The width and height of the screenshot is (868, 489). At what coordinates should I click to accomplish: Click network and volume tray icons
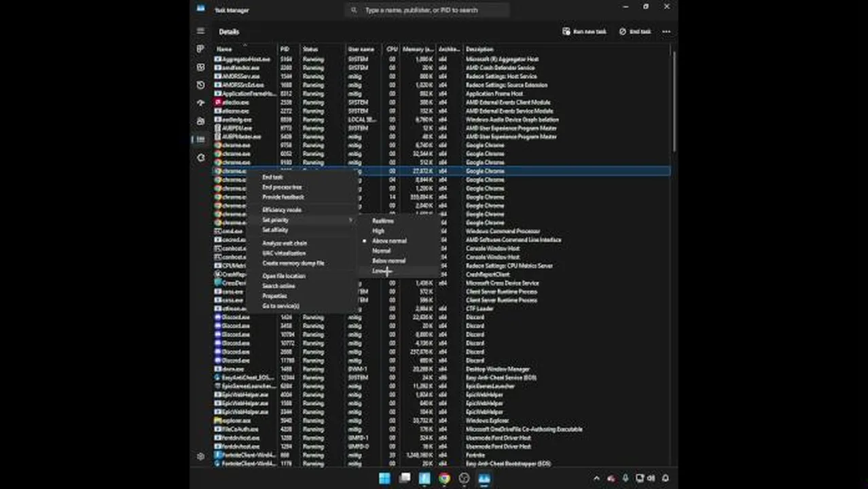pyautogui.click(x=645, y=478)
